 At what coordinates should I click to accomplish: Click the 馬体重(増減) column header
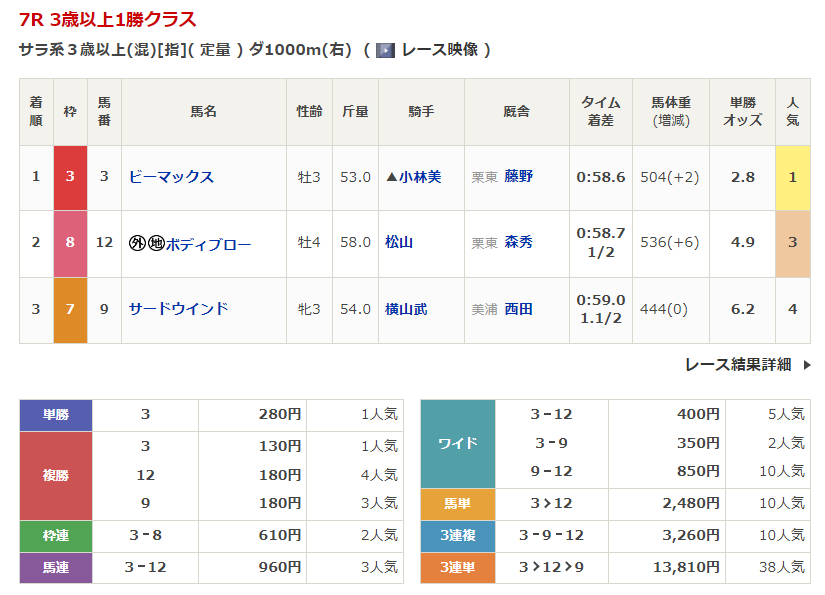point(671,112)
